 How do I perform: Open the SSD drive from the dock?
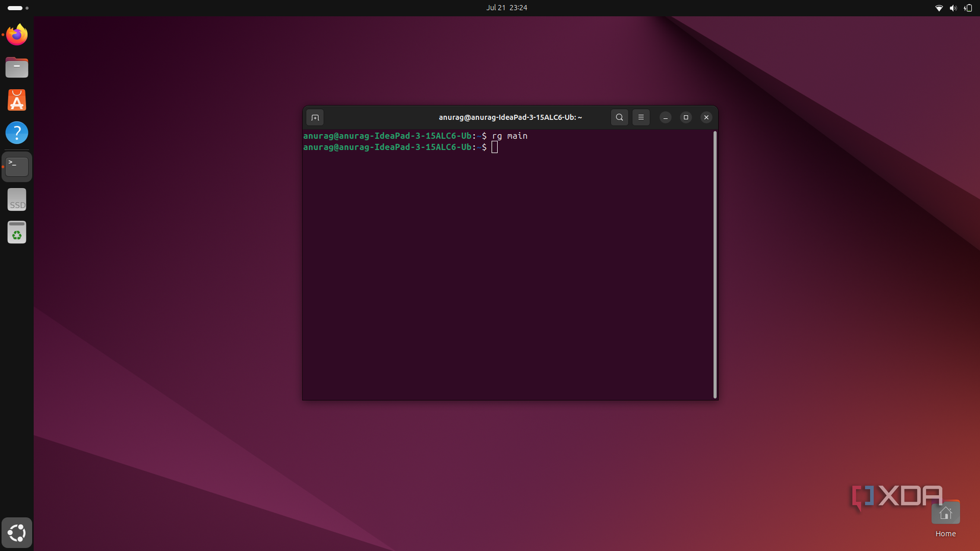point(17,199)
